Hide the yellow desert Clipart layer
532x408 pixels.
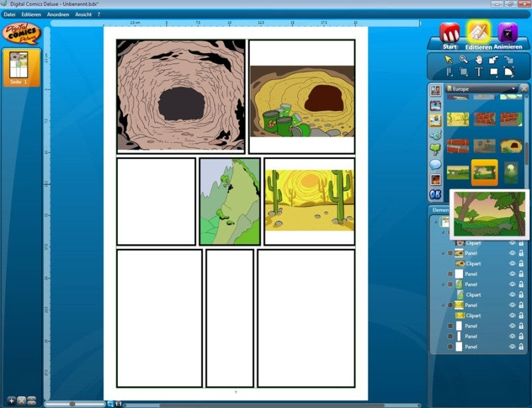click(x=512, y=315)
